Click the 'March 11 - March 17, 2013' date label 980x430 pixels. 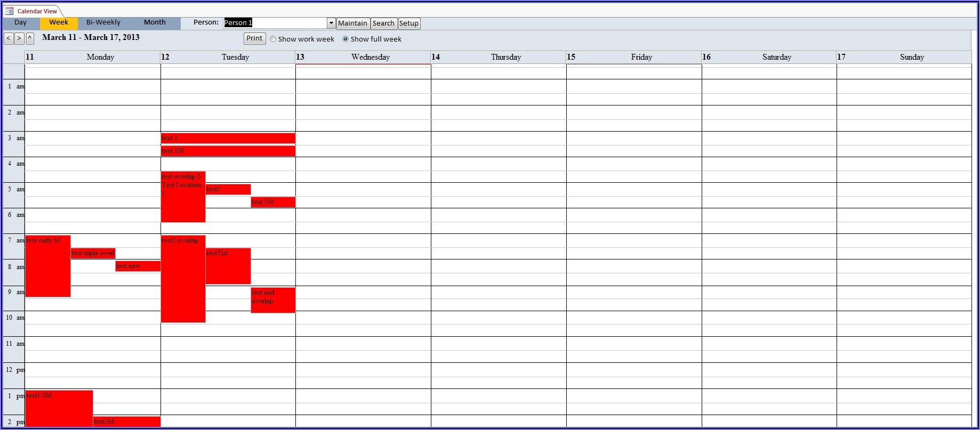[91, 37]
